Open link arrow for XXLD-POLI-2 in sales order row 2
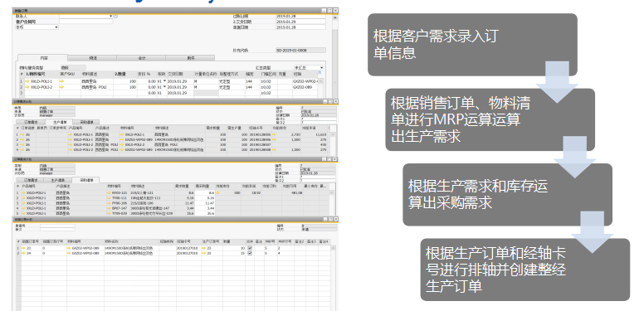Viewport: 644px width, 311px height. point(27,87)
